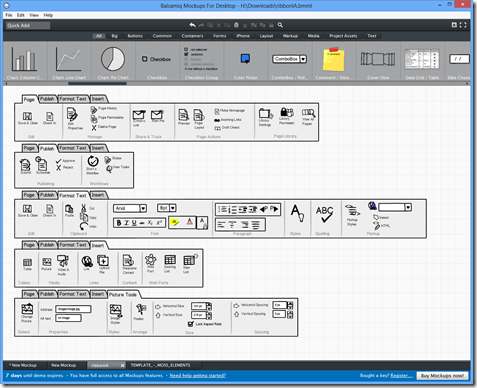Select the Checkbox component in library
Viewport: 477px width, 388px height.
(x=157, y=62)
